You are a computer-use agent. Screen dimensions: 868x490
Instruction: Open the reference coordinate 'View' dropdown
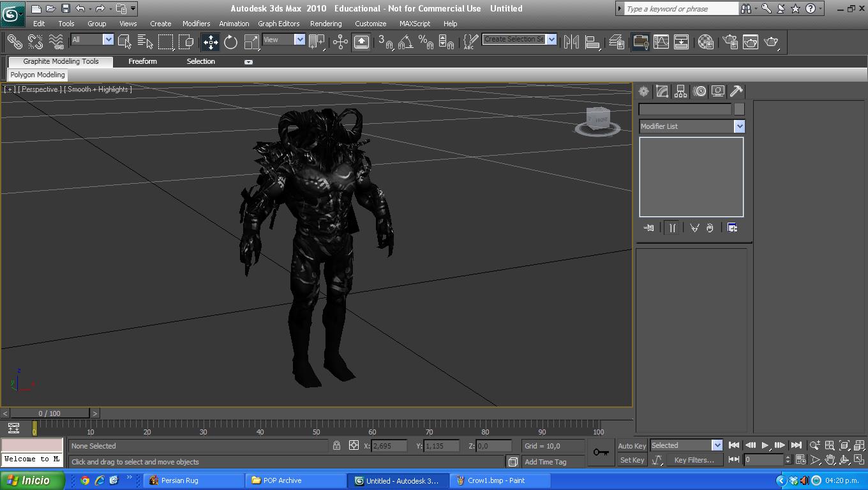click(x=299, y=40)
